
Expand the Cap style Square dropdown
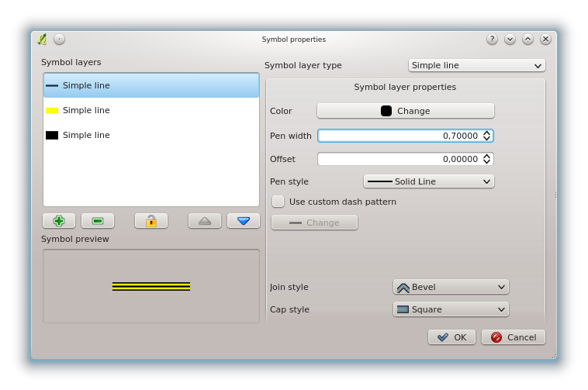(451, 309)
